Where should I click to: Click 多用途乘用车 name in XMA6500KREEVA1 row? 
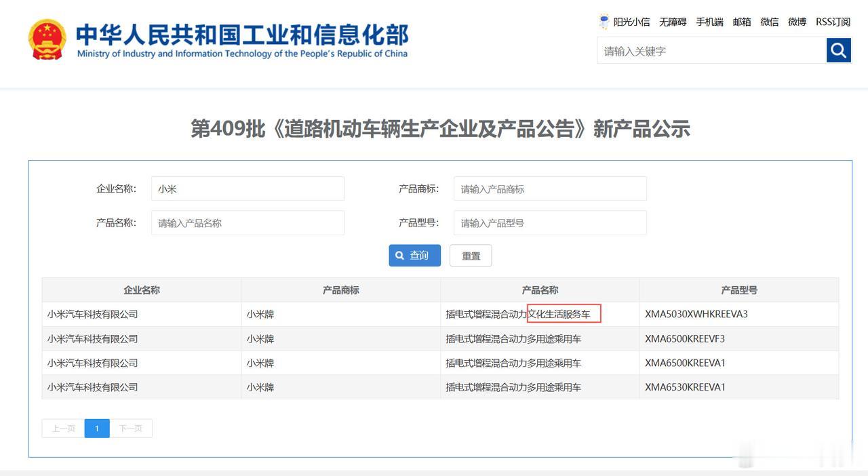[513, 363]
